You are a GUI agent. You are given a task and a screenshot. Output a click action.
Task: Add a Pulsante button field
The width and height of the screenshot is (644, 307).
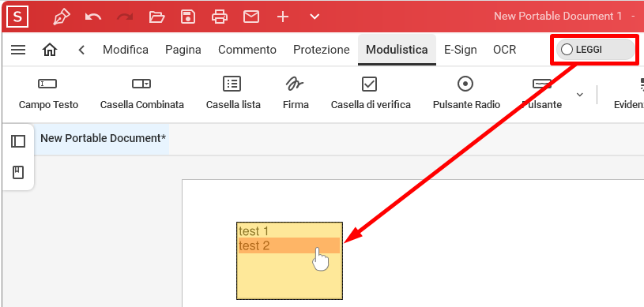click(542, 93)
